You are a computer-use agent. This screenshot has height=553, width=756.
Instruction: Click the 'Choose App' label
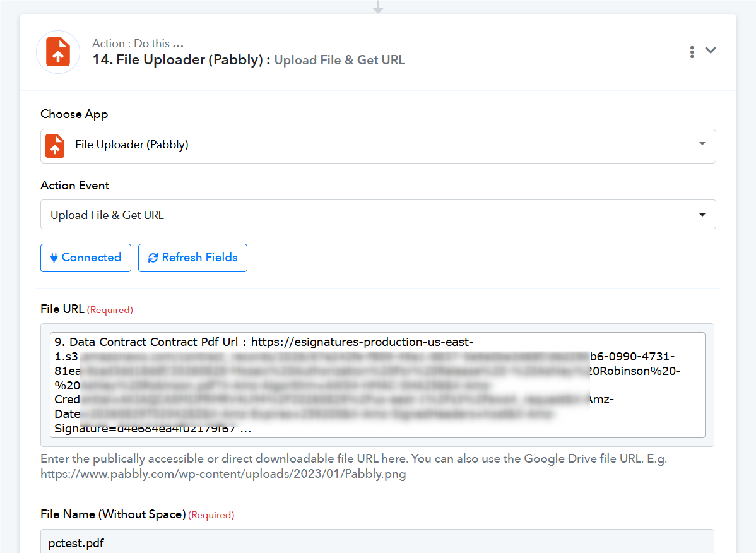click(x=74, y=114)
